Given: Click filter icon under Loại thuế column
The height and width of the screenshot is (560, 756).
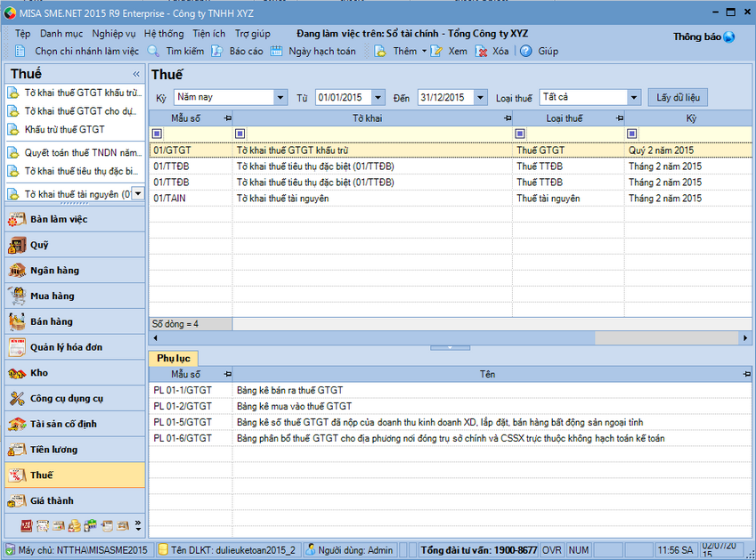Looking at the screenshot, I should pos(520,134).
